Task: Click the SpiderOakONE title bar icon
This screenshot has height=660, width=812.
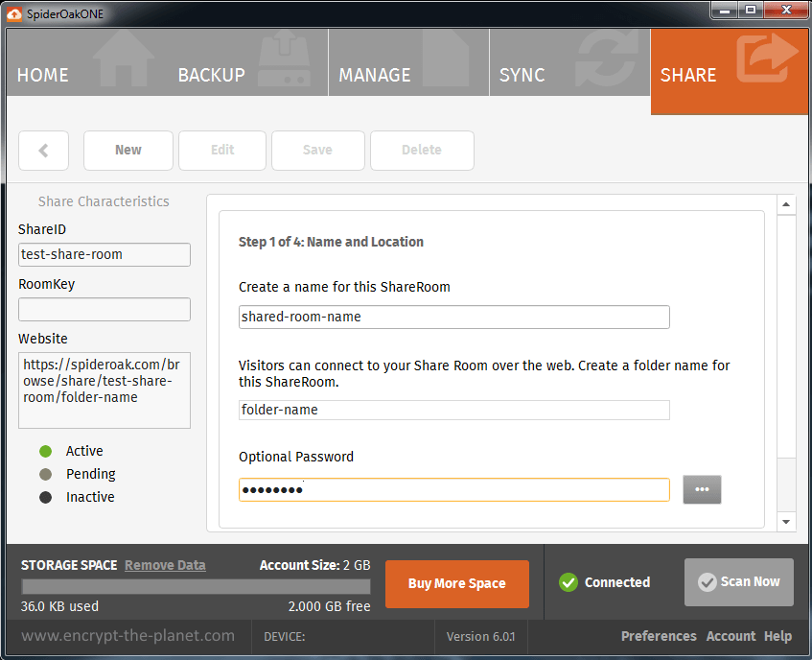Action: pos(14,14)
